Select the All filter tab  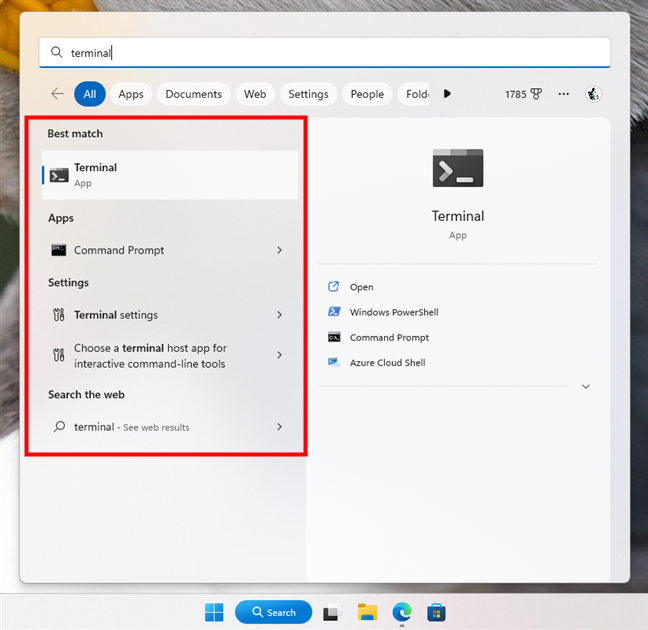(x=90, y=94)
